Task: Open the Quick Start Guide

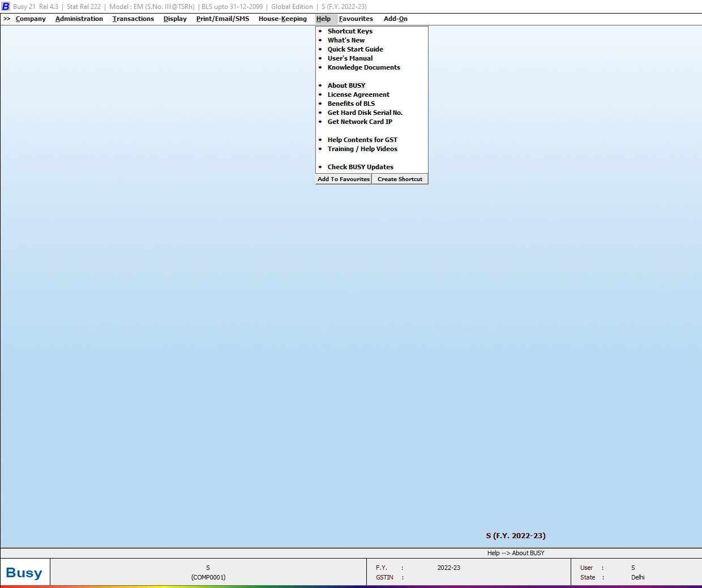Action: (355, 49)
